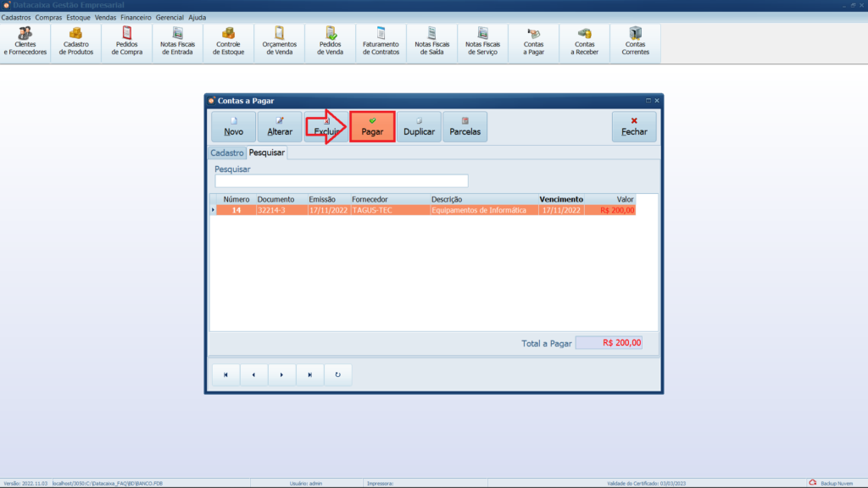The image size is (868, 488).
Task: Open Orçamentos de Venda toolbar icon
Action: [x=280, y=42]
